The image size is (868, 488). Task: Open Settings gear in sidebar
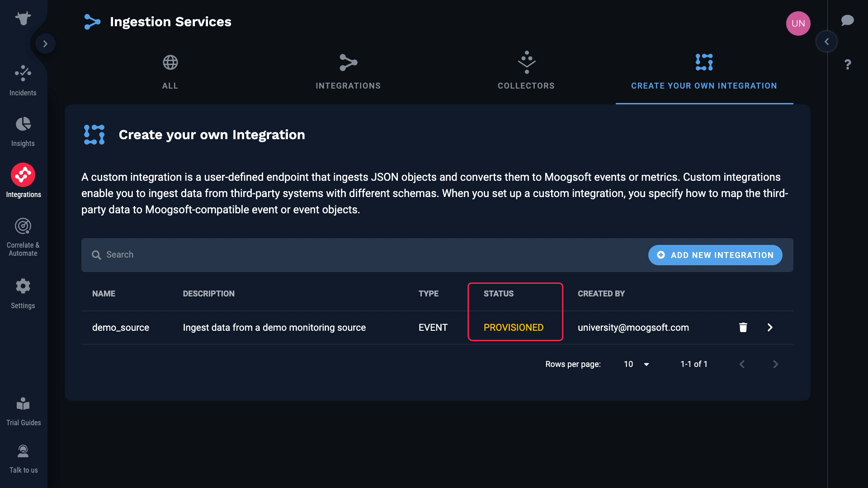(23, 286)
